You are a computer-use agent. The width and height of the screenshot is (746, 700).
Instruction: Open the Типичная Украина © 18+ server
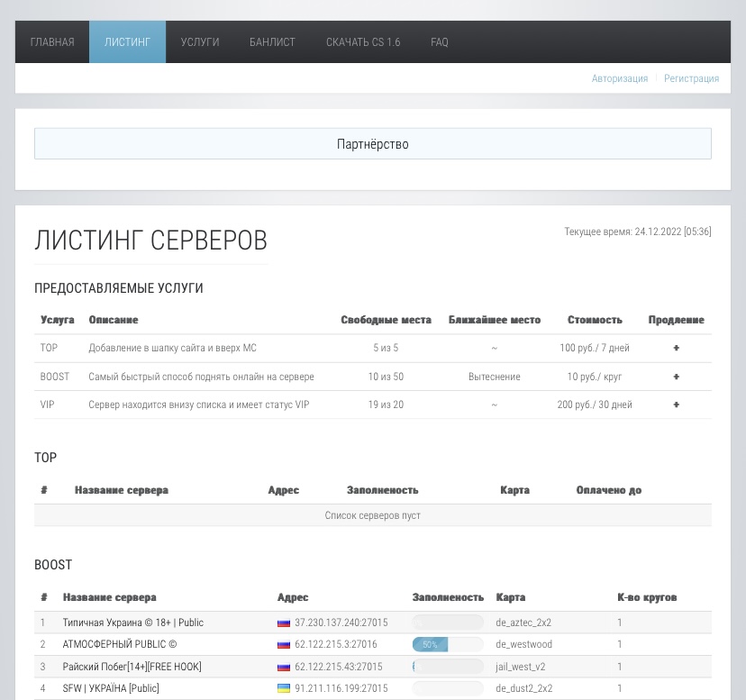tap(133, 623)
